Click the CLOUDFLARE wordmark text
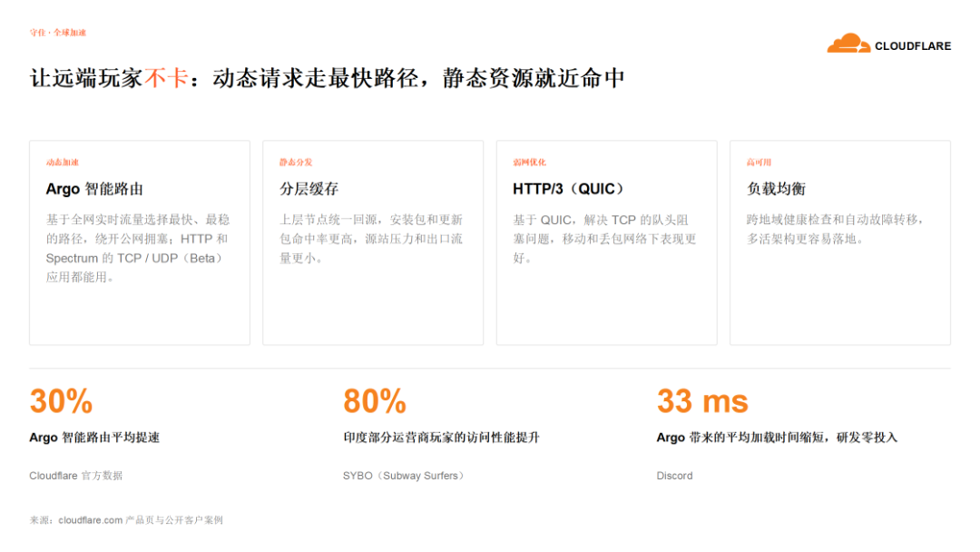This screenshot has width=980, height=552. click(913, 46)
